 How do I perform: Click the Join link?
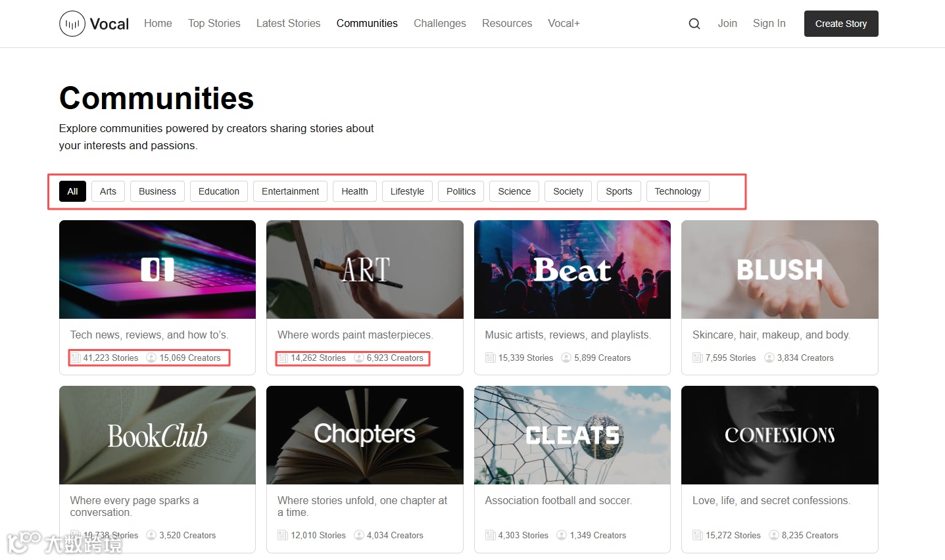(727, 24)
